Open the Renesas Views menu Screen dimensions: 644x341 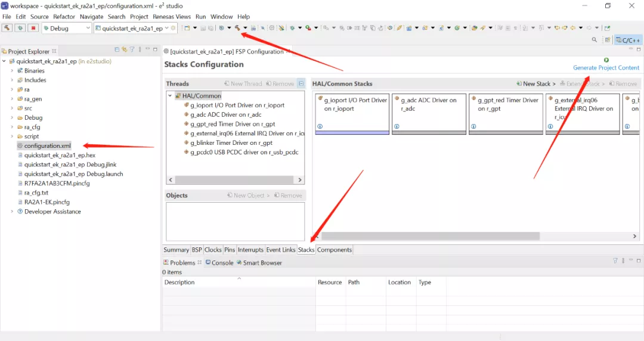(x=172, y=17)
